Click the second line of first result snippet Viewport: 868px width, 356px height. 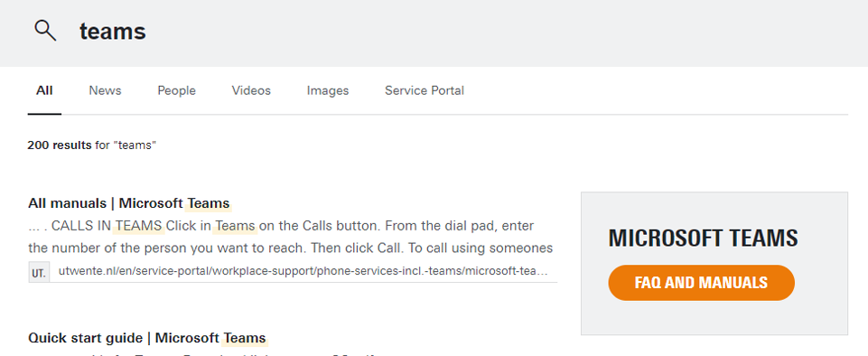(x=291, y=248)
